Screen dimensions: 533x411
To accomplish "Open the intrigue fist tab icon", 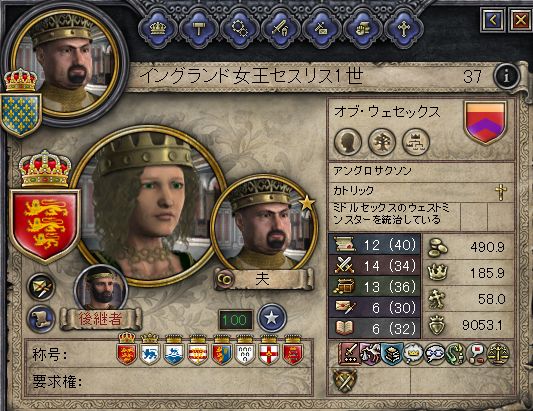I will [x=362, y=29].
